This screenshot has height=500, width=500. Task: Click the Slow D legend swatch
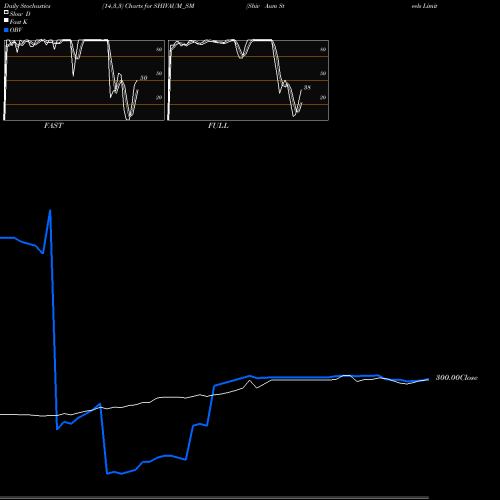point(6,13)
